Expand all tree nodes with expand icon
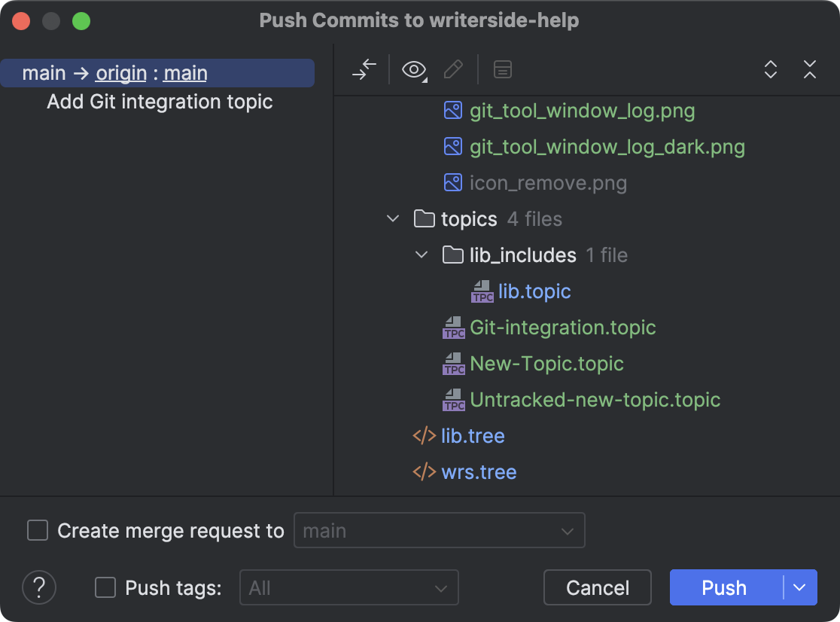The width and height of the screenshot is (840, 622). click(771, 69)
